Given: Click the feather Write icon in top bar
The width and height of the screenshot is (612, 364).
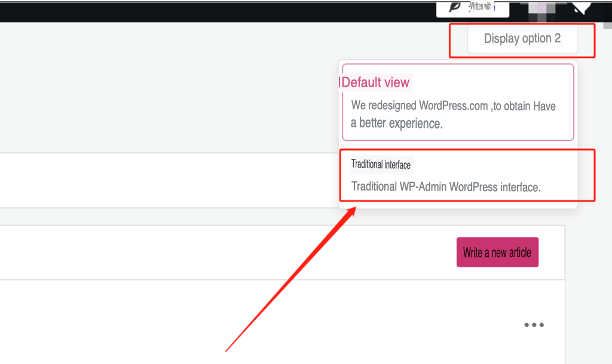Looking at the screenshot, I should [x=454, y=7].
